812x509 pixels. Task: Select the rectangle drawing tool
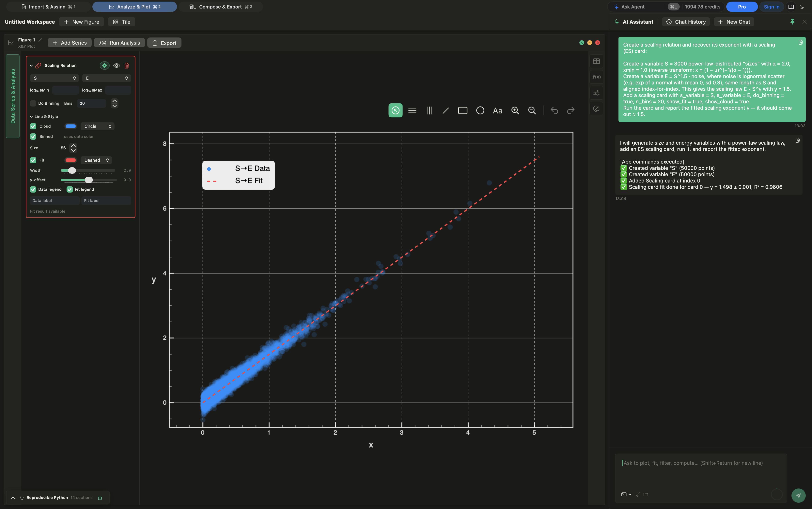pyautogui.click(x=463, y=110)
